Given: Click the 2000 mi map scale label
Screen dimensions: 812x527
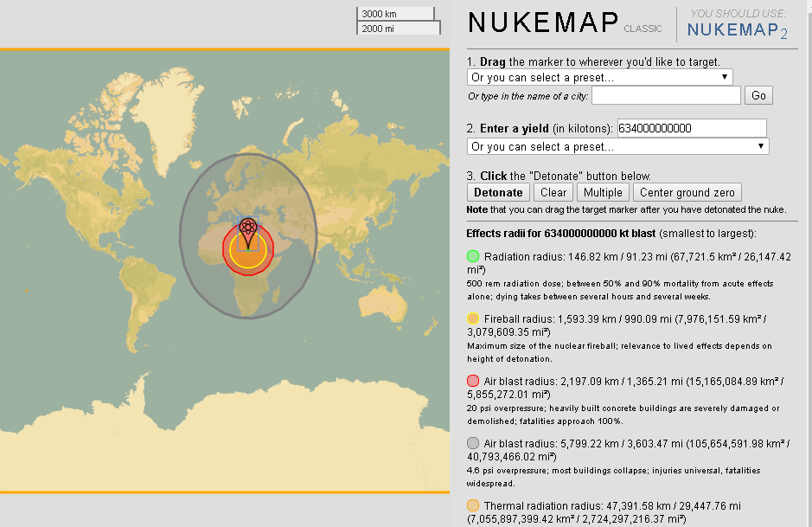Looking at the screenshot, I should click(x=378, y=29).
